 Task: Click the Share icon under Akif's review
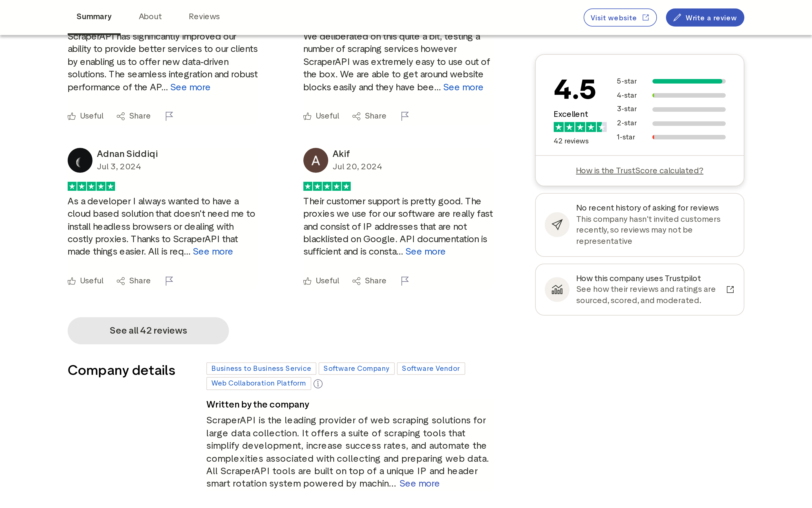[356, 281]
